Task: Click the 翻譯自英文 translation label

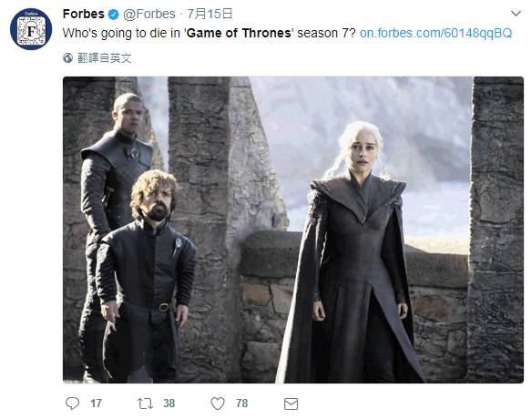Action: [104, 58]
